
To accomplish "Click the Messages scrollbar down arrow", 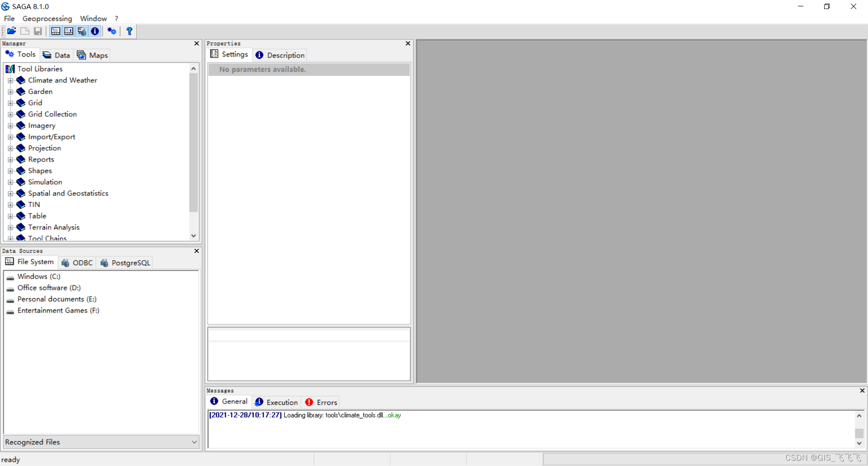I will click(x=859, y=443).
